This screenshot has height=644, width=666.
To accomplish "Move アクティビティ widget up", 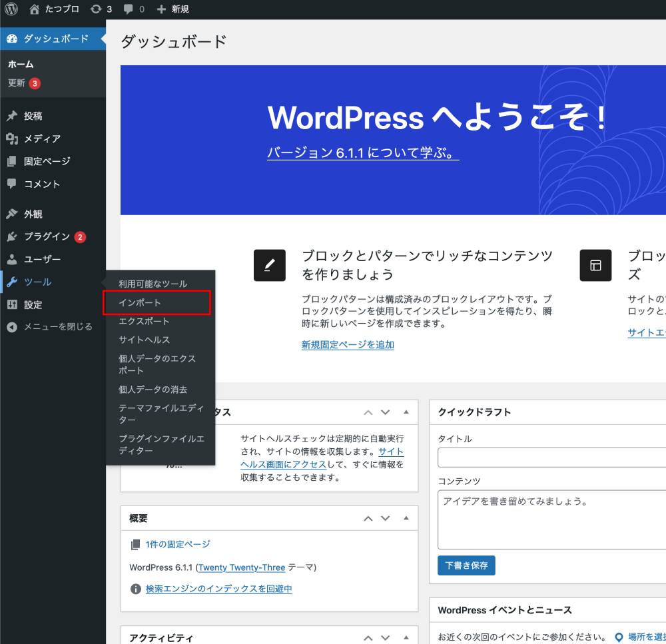I will tap(368, 637).
